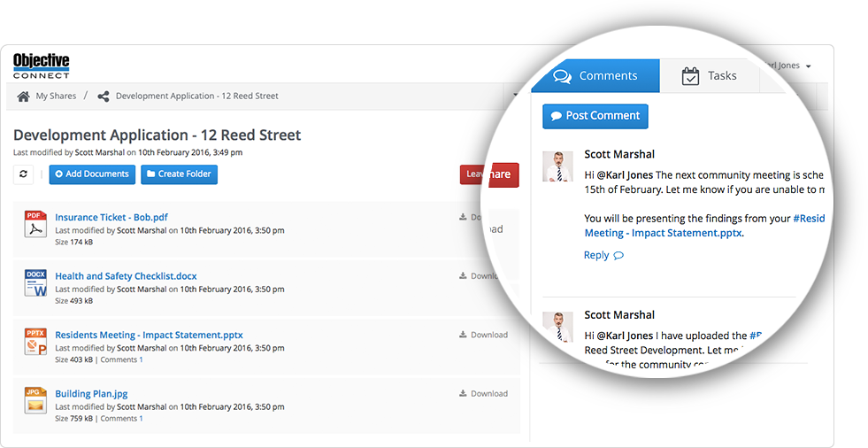Click the PPTX icon for Residents Meeting

[35, 341]
